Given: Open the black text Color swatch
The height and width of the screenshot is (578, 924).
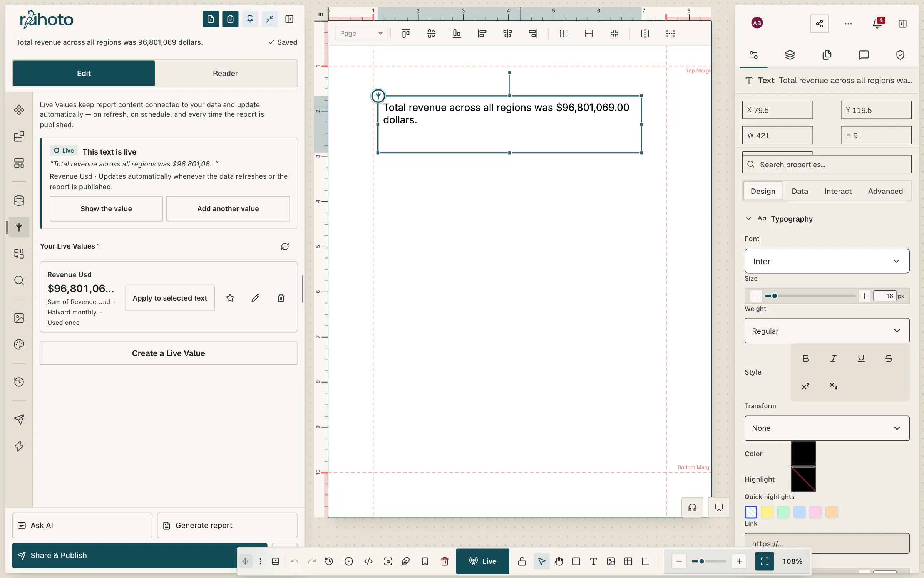Looking at the screenshot, I should [x=803, y=454].
